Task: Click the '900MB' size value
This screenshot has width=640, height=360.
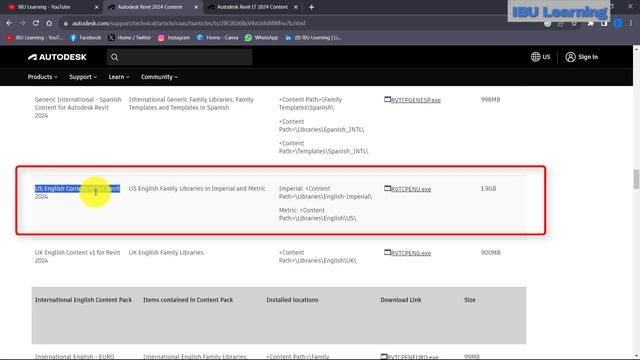Action: (491, 253)
